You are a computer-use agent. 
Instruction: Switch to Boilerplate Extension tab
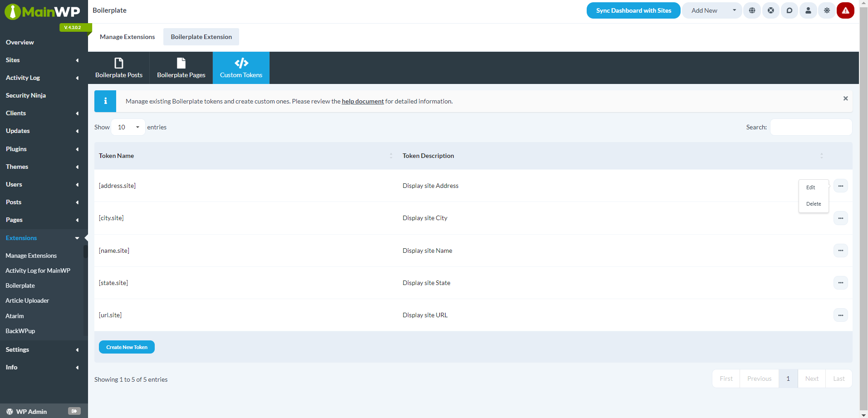201,37
